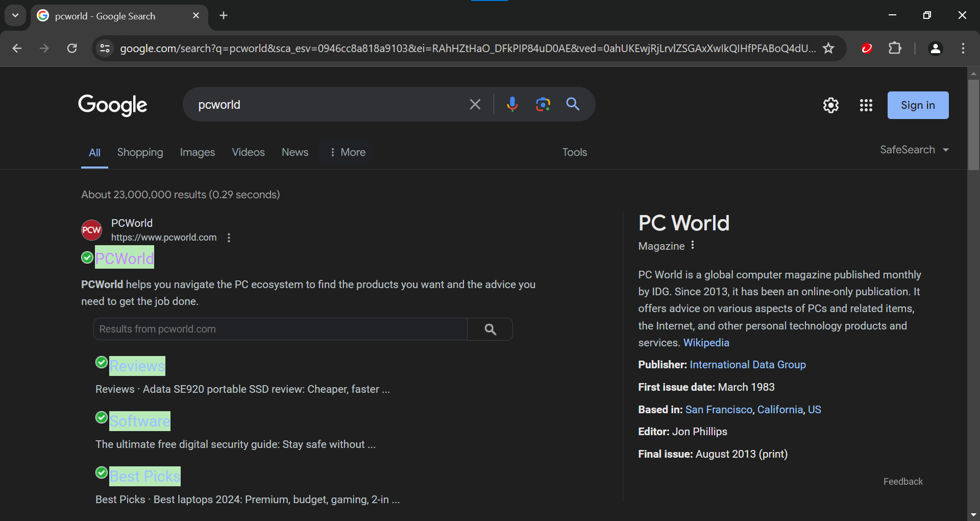
Task: Start voice search with the microphone
Action: 512,105
